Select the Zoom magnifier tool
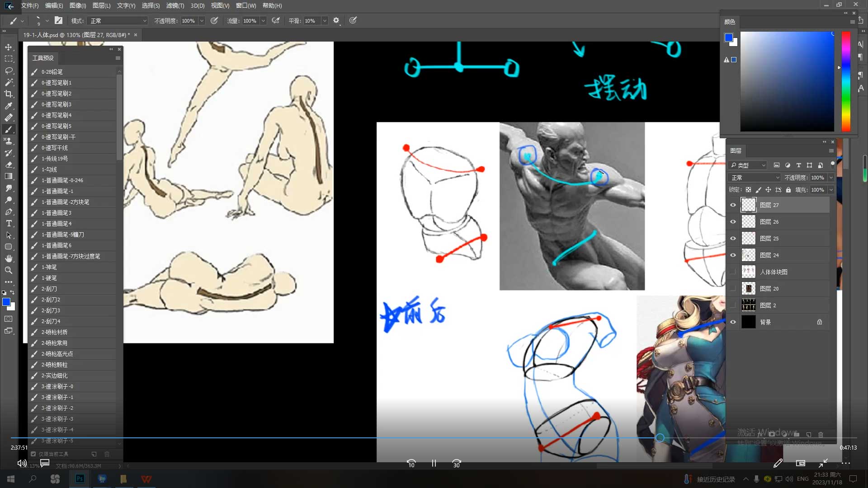 click(x=9, y=270)
